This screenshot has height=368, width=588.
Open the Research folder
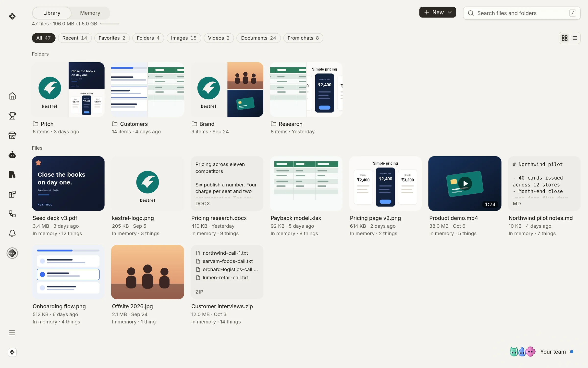[306, 98]
